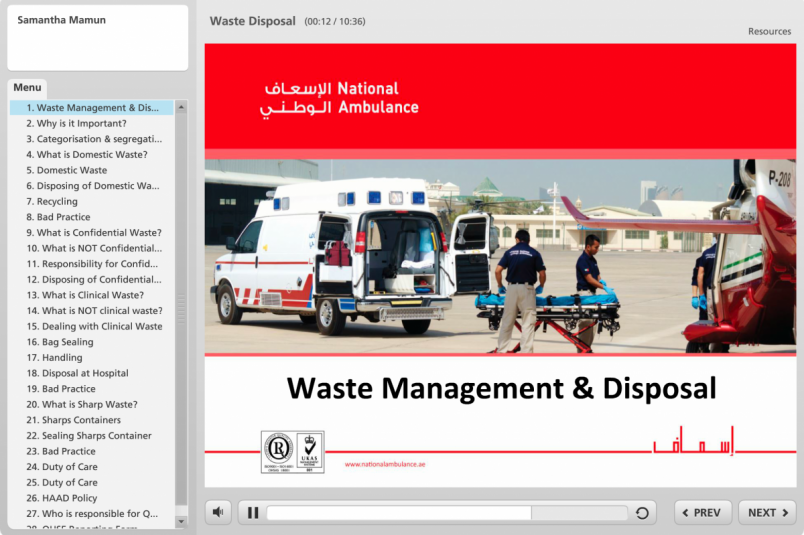Open '3. Categorisation & segregati...' slide

click(x=94, y=139)
